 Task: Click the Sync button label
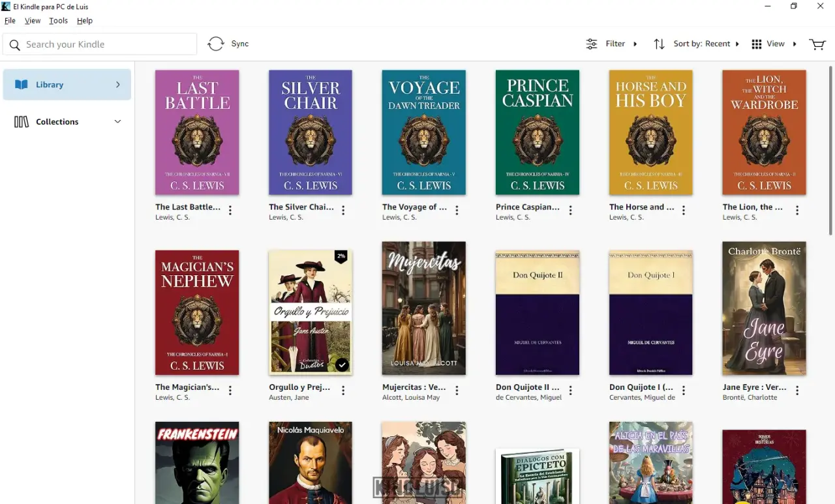tap(240, 44)
